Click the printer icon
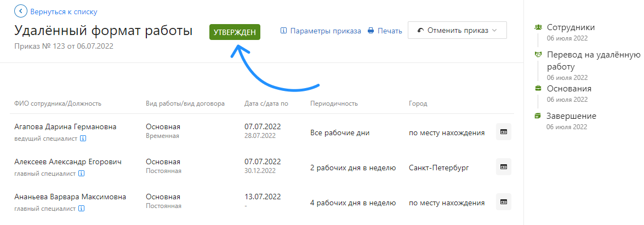Viewport: 644px width, 225px height. [x=371, y=31]
